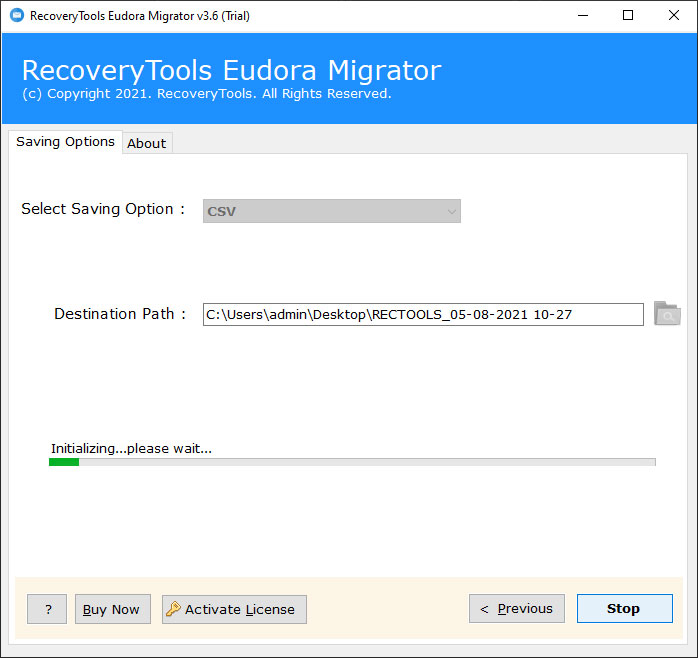The width and height of the screenshot is (698, 658).
Task: Click the Buy Now button
Action: pos(113,609)
